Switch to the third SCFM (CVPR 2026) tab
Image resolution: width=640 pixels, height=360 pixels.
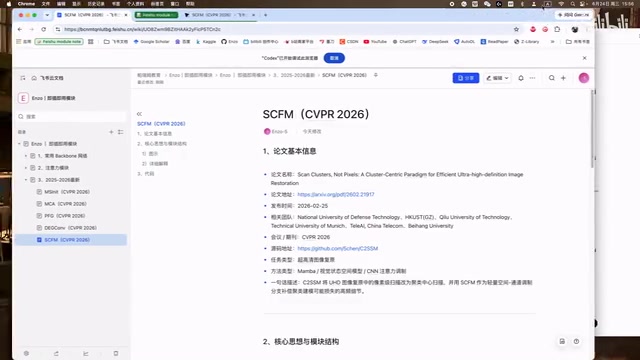(x=220, y=15)
